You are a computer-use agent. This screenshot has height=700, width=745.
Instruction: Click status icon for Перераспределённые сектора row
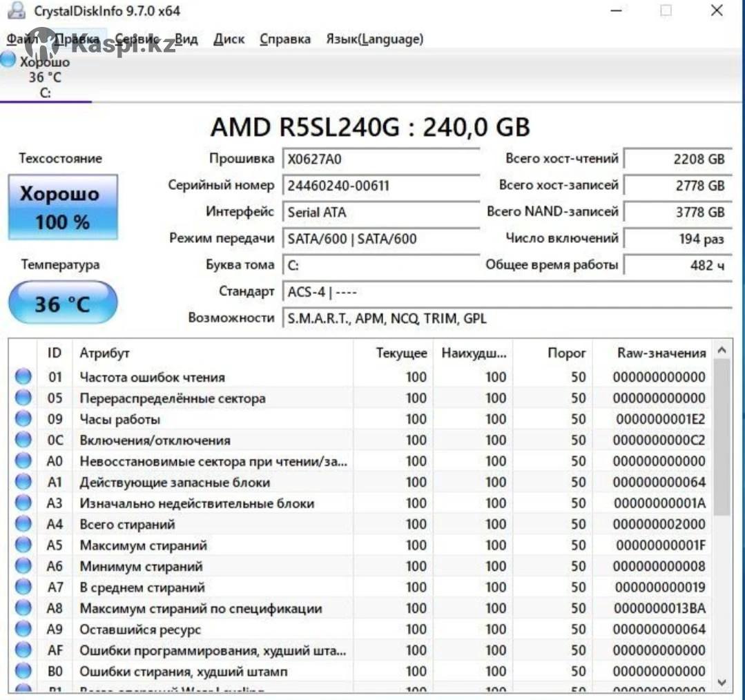point(23,398)
